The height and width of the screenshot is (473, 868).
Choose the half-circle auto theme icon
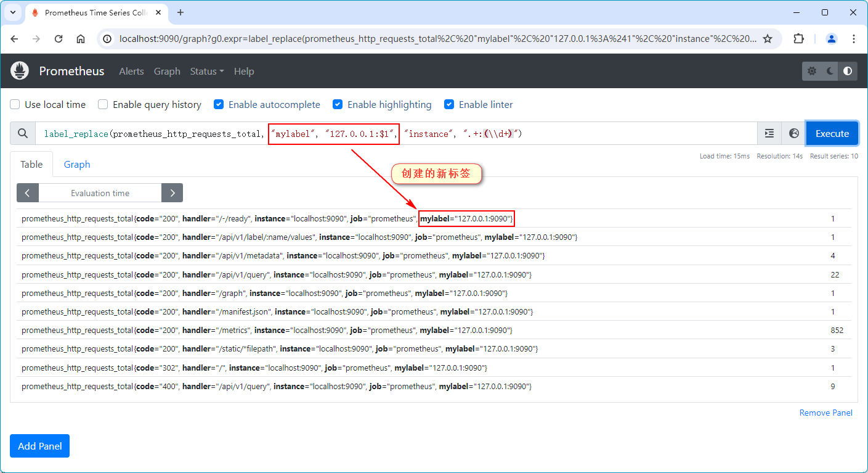848,71
